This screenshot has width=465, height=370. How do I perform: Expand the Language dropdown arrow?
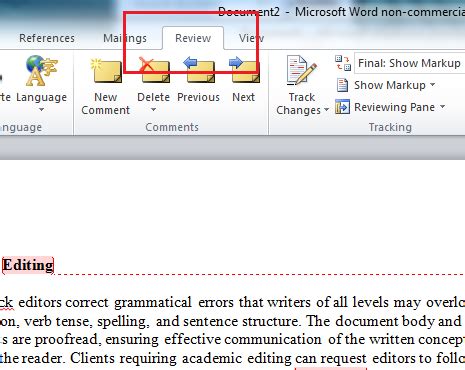click(42, 109)
